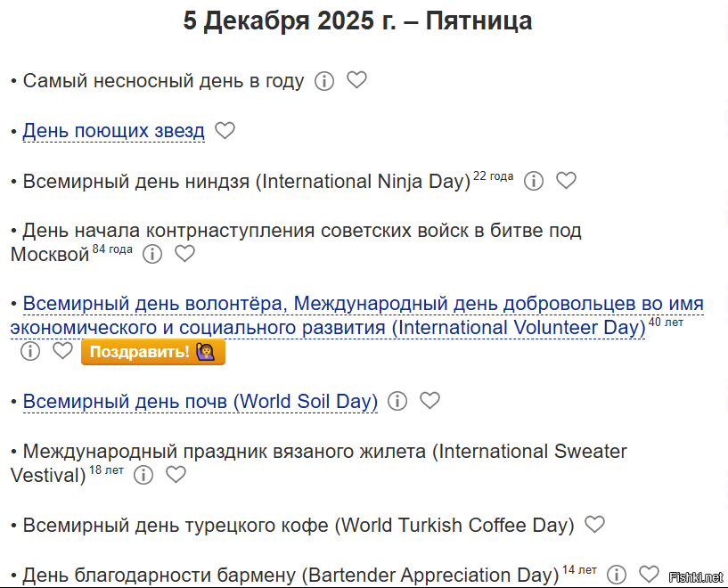Open info for Moscow battle counteroffensive day
This screenshot has height=588, width=728.
pos(152,255)
